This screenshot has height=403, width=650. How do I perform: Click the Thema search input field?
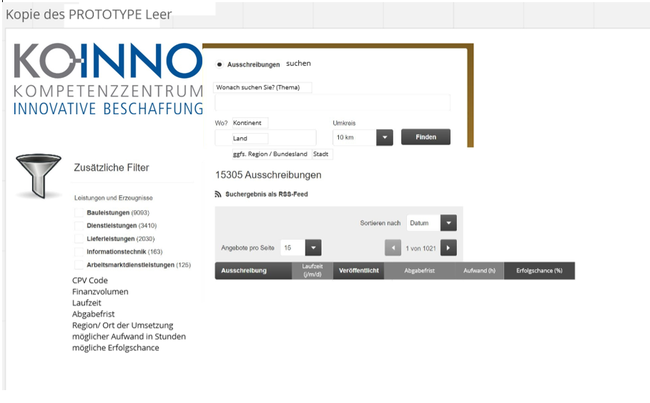[332, 103]
